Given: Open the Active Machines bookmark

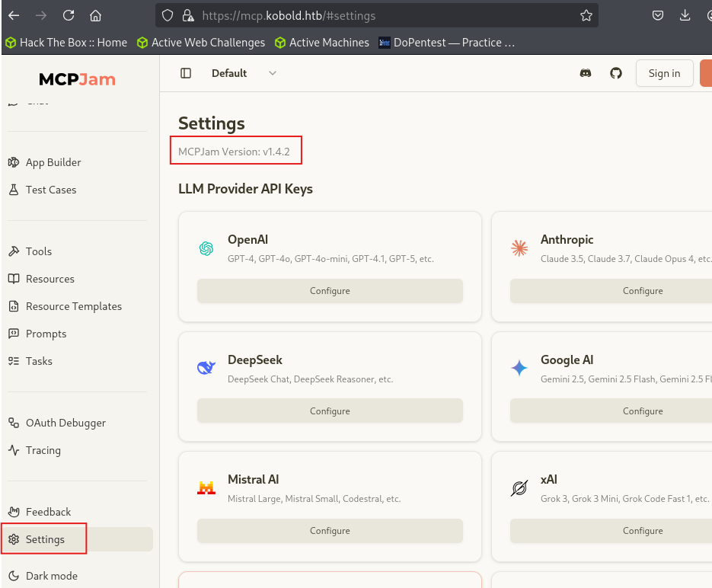Looking at the screenshot, I should (322, 43).
